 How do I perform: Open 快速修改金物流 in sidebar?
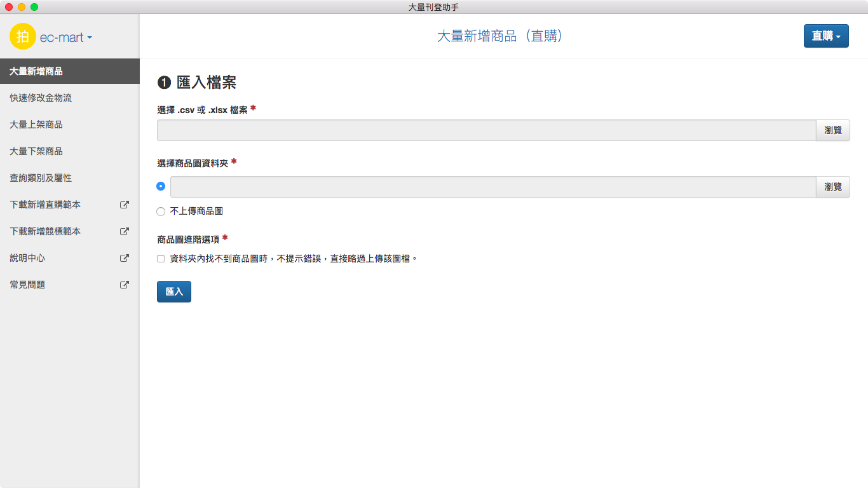coord(41,98)
